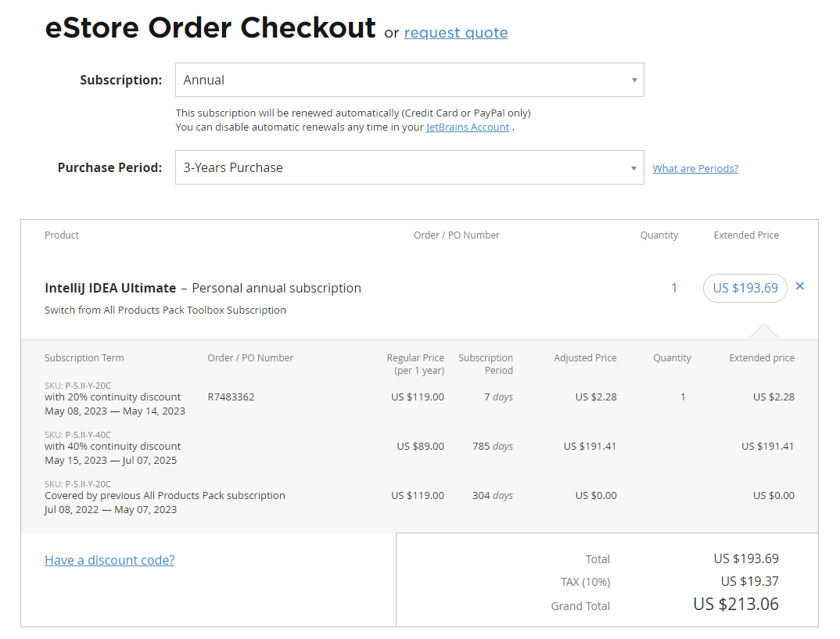Open the Purchase Period dropdown

click(x=409, y=167)
